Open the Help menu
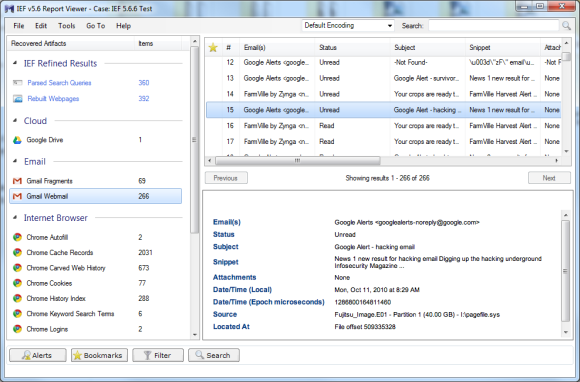580x382 pixels. point(124,26)
